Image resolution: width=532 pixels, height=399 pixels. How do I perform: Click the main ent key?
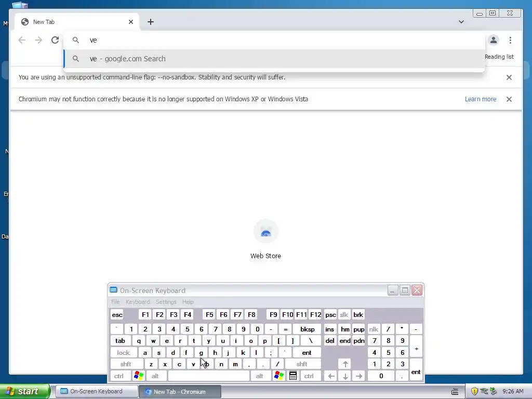click(x=307, y=353)
